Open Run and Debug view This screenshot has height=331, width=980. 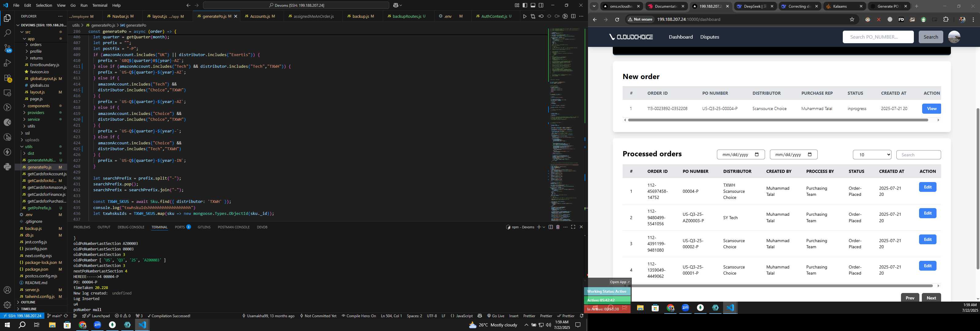(7, 63)
